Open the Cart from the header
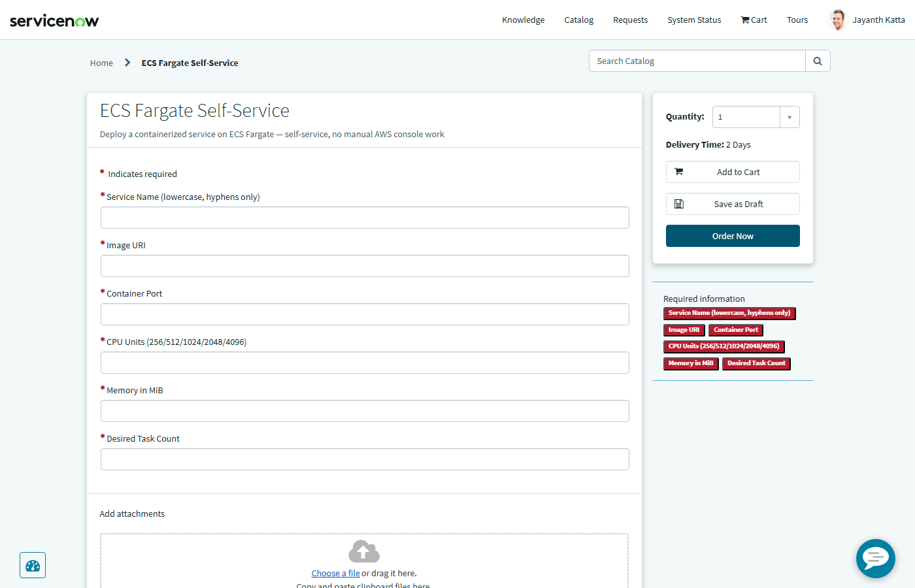 pyautogui.click(x=754, y=20)
